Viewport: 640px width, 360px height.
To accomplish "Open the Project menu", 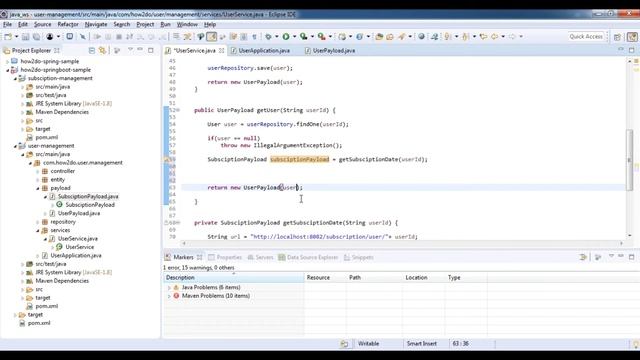I will tap(145, 24).
